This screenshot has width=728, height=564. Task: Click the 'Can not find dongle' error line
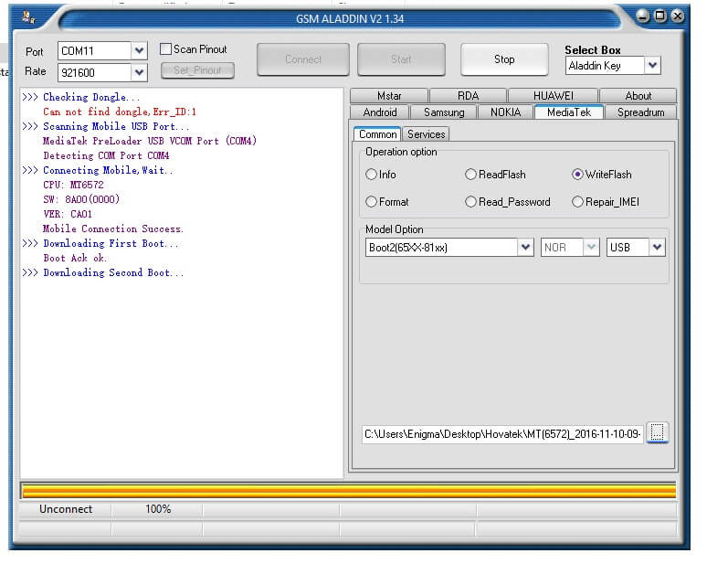(120, 112)
